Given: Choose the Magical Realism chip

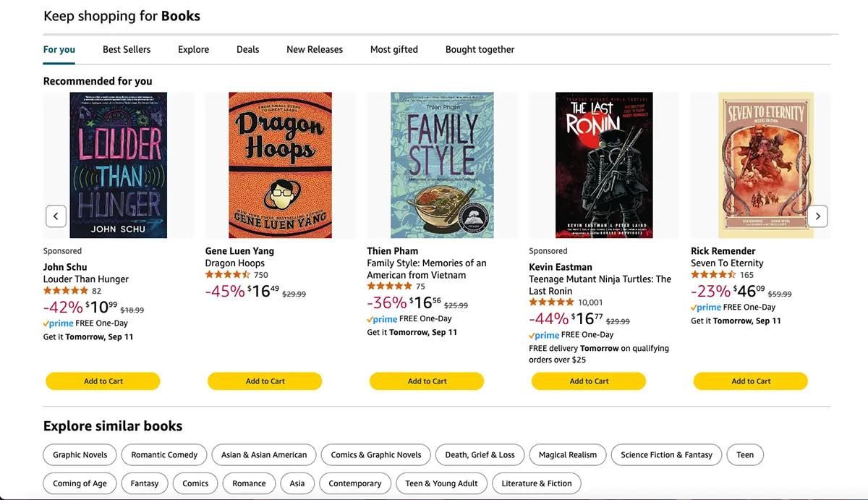Looking at the screenshot, I should coord(568,454).
